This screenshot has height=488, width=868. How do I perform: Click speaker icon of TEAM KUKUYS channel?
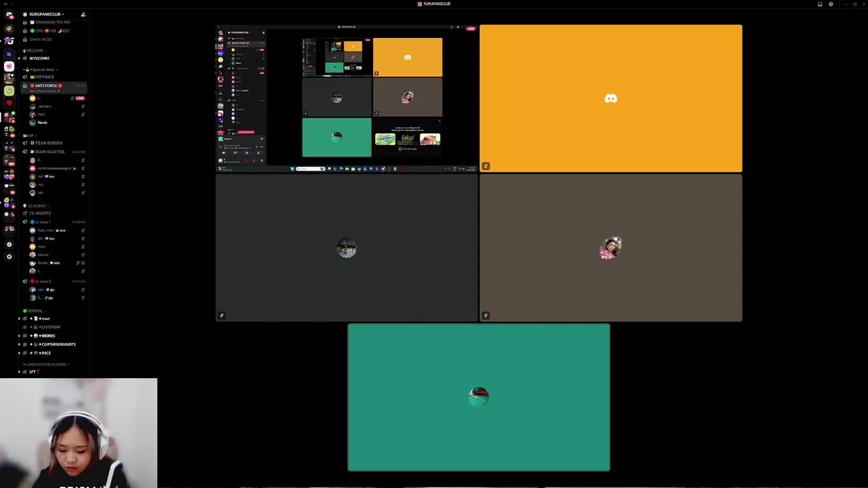coord(25,143)
